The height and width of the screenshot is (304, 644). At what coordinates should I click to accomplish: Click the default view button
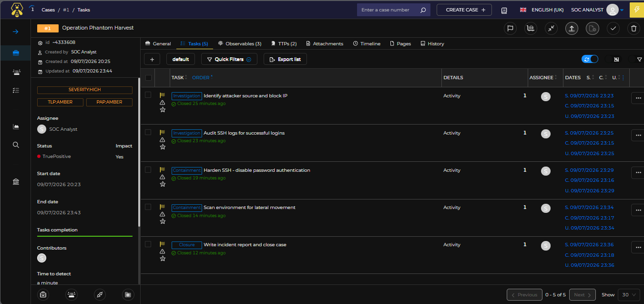(181, 59)
